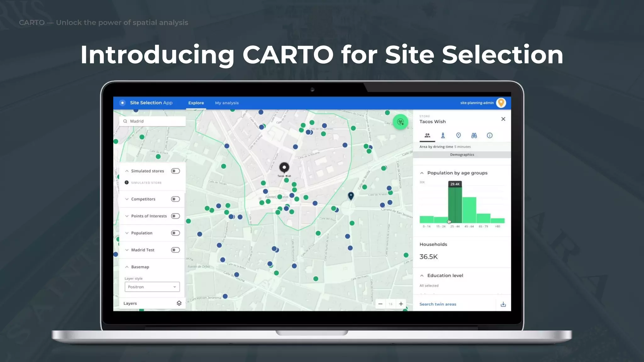Image resolution: width=644 pixels, height=362 pixels.
Task: Select the pedestrian figure icon tab
Action: [x=443, y=135]
